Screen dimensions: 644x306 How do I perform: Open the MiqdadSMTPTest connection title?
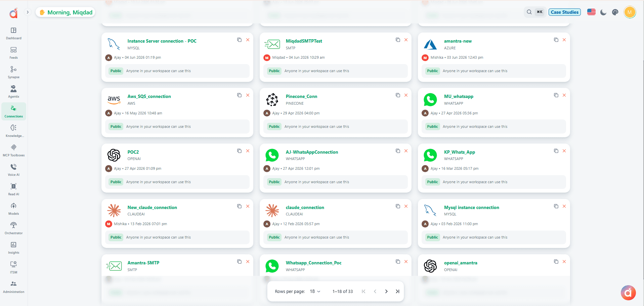point(304,41)
